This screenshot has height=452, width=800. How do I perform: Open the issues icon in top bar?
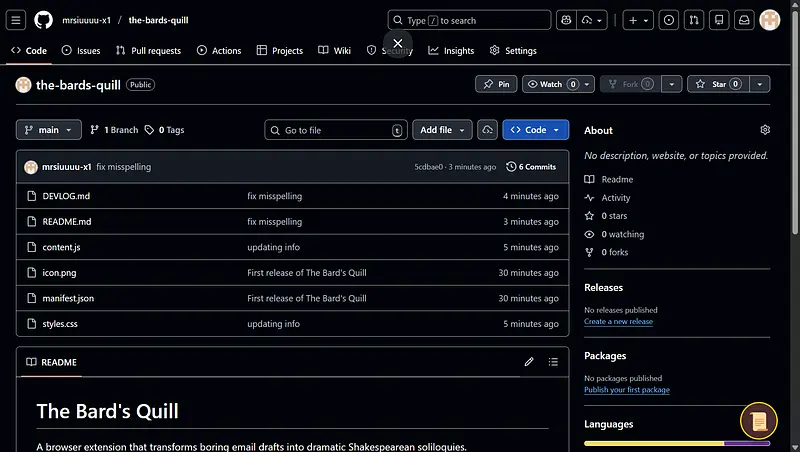pyautogui.click(x=669, y=20)
